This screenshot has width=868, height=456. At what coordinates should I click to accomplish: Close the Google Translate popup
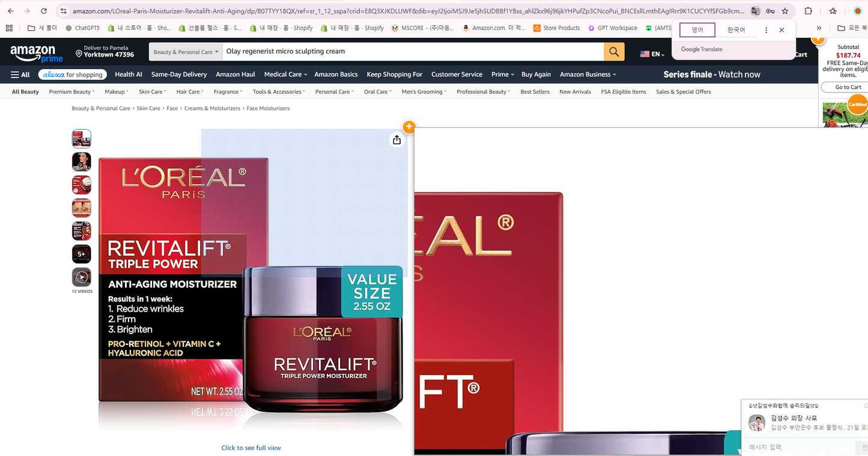point(782,30)
